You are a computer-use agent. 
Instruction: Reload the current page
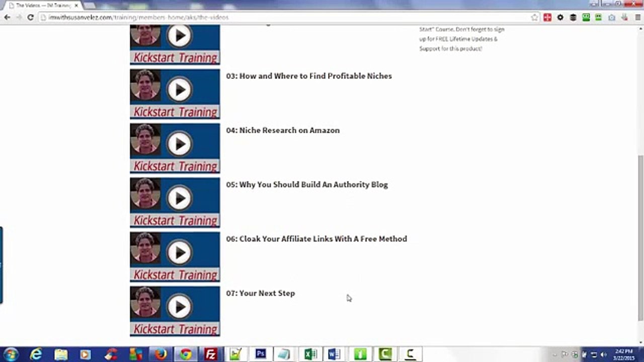tap(30, 17)
